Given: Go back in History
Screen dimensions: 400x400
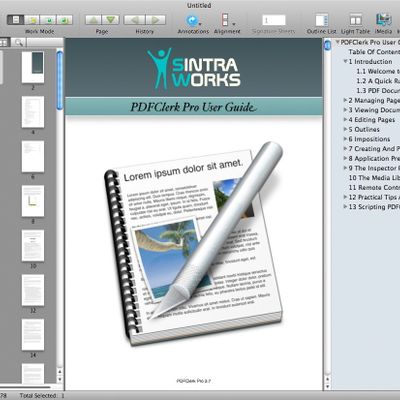Looking at the screenshot, I should [134, 20].
